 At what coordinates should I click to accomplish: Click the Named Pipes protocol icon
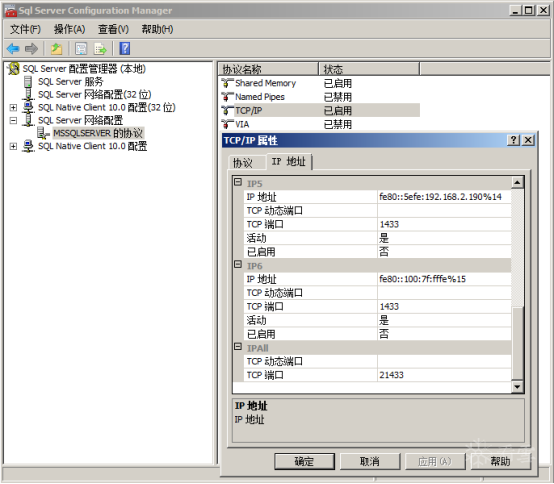227,97
